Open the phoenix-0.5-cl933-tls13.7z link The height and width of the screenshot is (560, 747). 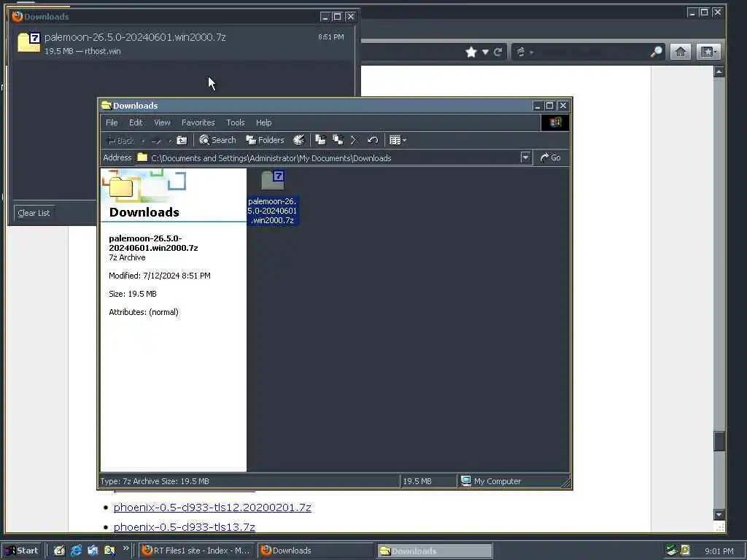click(x=185, y=527)
